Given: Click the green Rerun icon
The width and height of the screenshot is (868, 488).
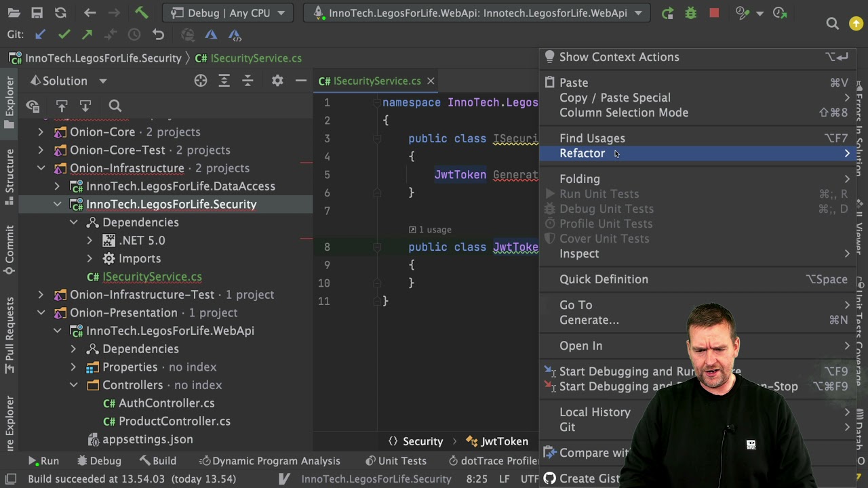Looking at the screenshot, I should point(668,13).
